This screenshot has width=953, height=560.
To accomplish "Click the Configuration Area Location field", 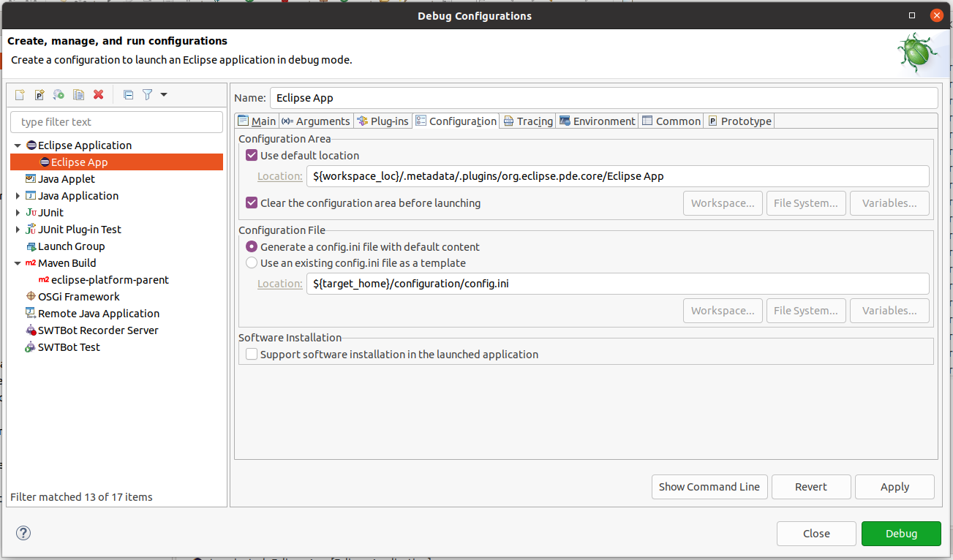I will pos(617,176).
